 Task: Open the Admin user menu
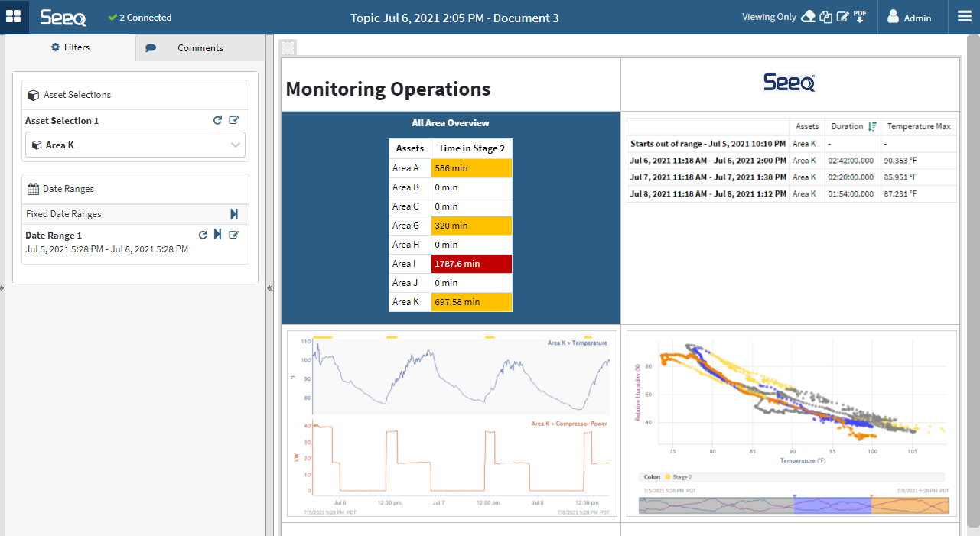(909, 17)
